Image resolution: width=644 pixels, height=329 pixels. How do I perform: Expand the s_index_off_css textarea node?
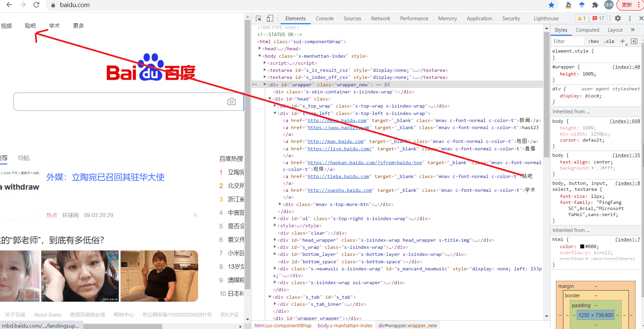pyautogui.click(x=265, y=77)
